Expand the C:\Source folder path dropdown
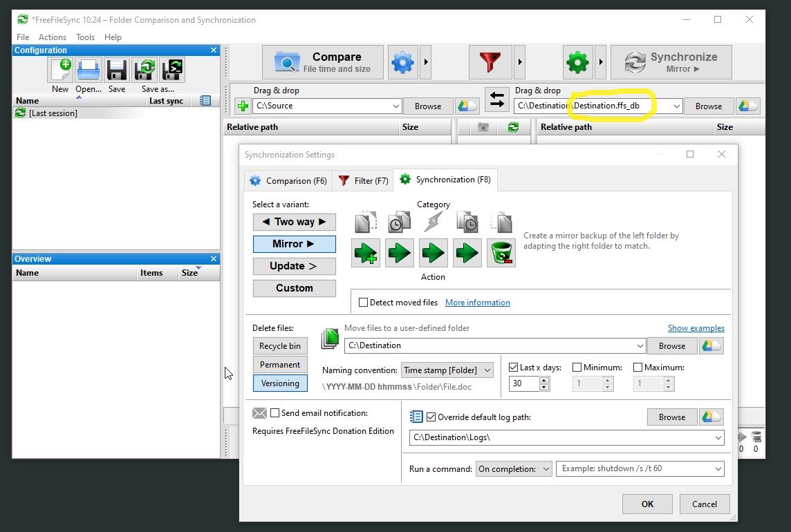The height and width of the screenshot is (532, 791). 396,106
